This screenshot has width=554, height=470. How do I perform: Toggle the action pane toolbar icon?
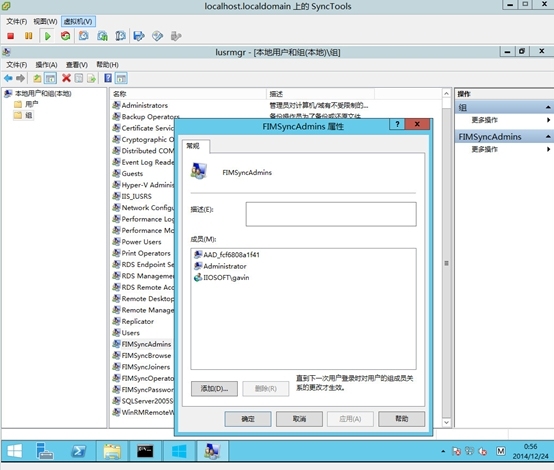(x=121, y=78)
